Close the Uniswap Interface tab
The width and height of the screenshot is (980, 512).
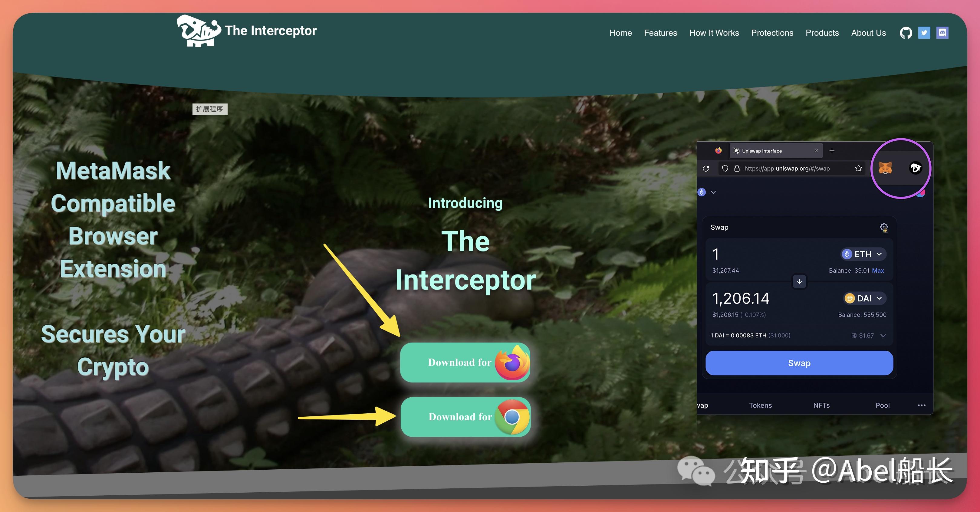click(x=816, y=151)
